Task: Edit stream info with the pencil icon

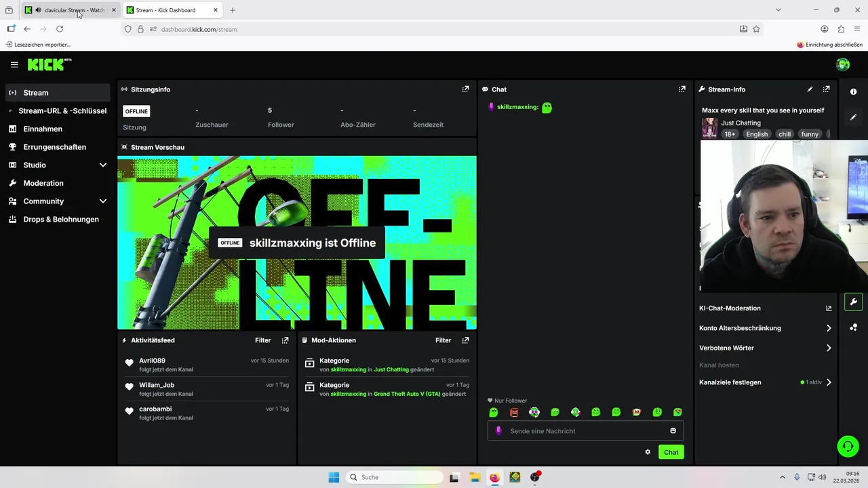Action: pyautogui.click(x=810, y=89)
